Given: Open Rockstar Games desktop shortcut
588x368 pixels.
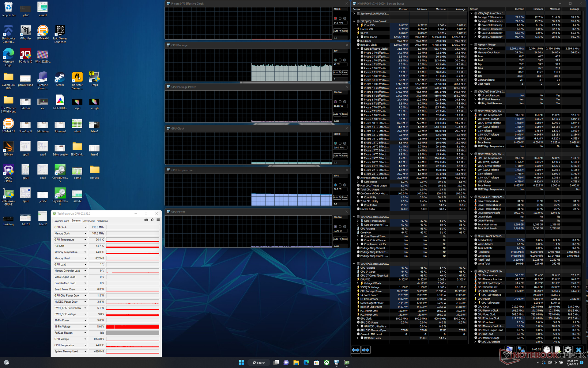Looking at the screenshot, I should (77, 81).
